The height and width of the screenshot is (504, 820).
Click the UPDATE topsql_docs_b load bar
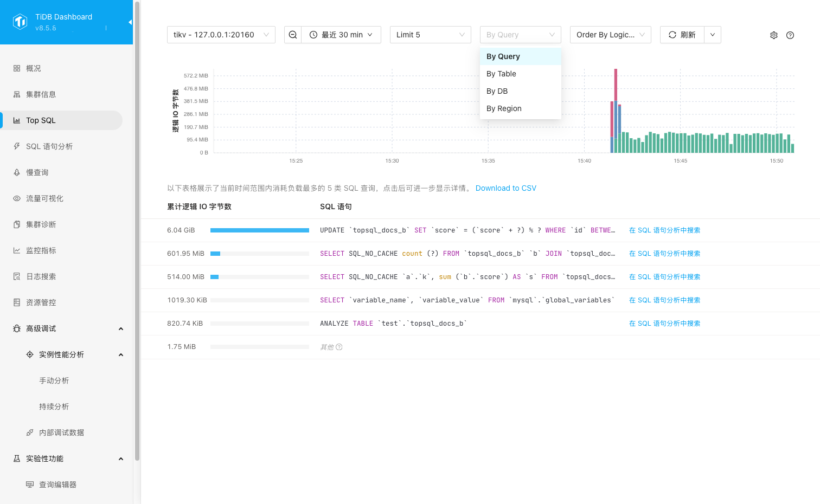[x=259, y=230]
